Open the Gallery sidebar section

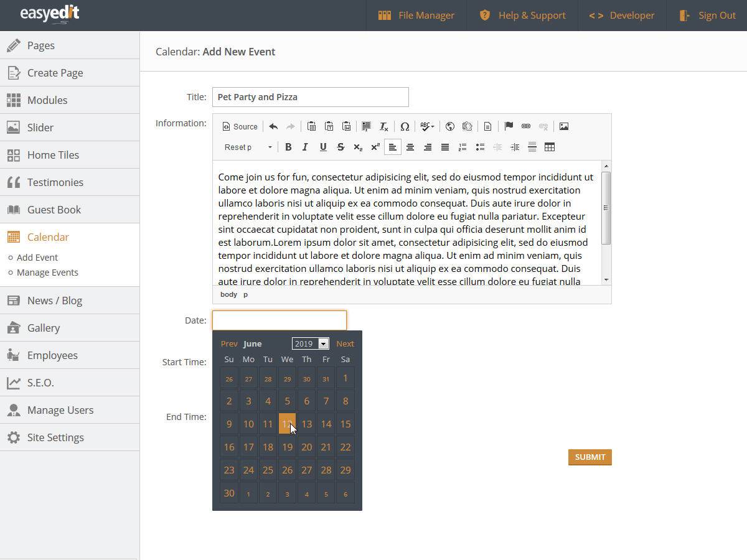click(x=44, y=328)
